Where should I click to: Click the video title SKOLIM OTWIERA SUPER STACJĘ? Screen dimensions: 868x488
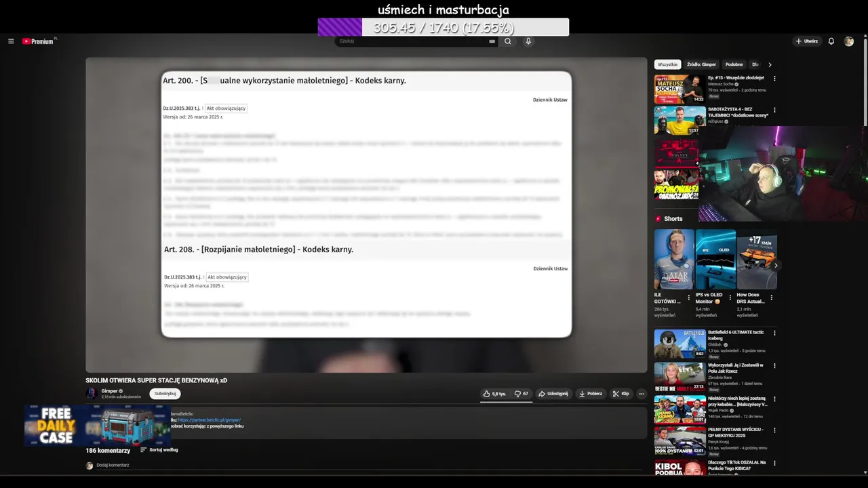[156, 380]
